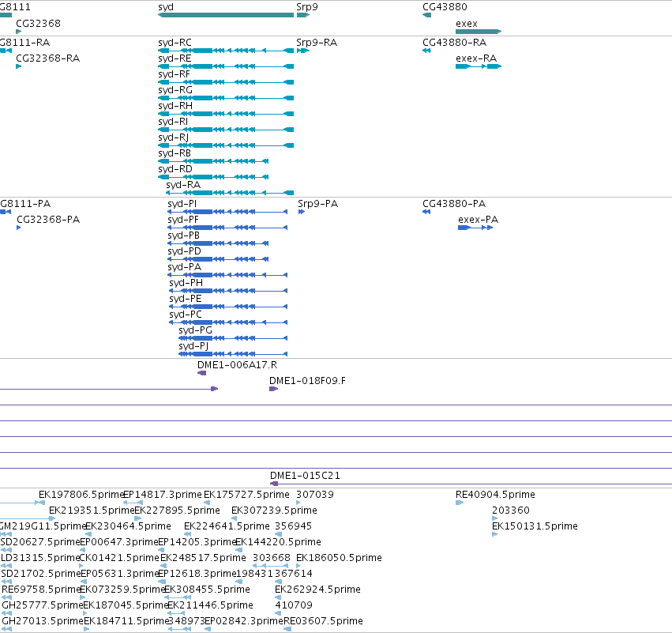This screenshot has height=633, width=672.
Task: Click the syd-PG protein label
Action: pyautogui.click(x=195, y=330)
